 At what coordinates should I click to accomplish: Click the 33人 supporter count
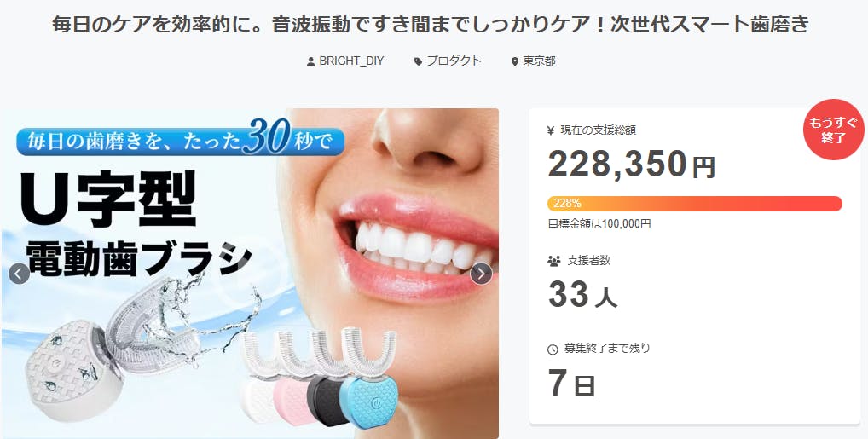tap(582, 294)
